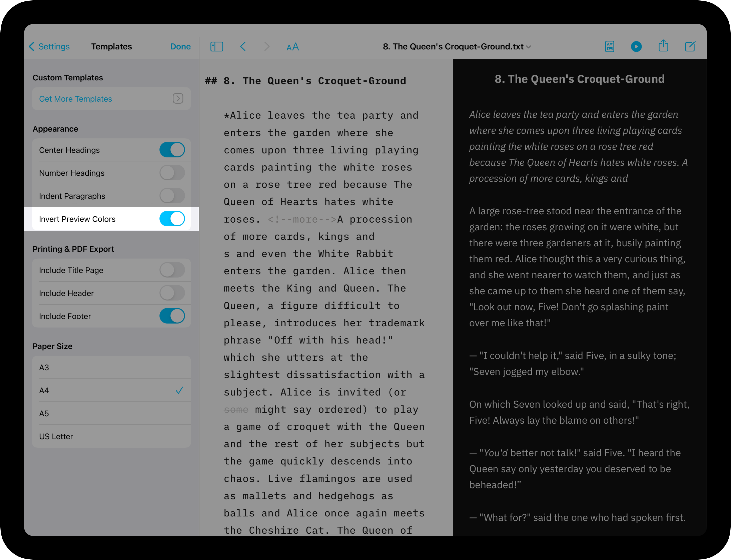
Task: Select A5 paper size
Action: [x=111, y=413]
